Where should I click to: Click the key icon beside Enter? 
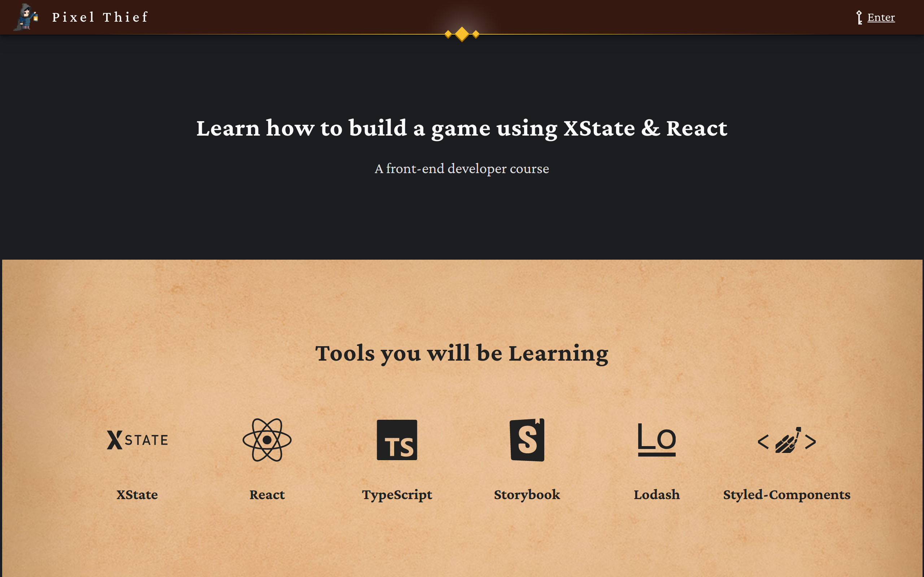tap(859, 18)
